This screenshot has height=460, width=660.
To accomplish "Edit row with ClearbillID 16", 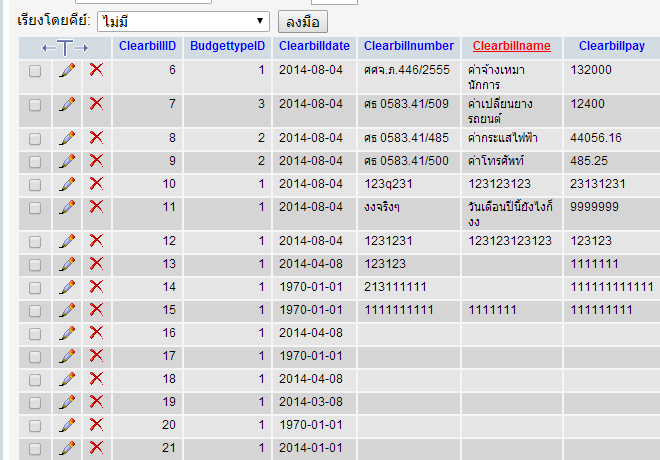I will [67, 333].
